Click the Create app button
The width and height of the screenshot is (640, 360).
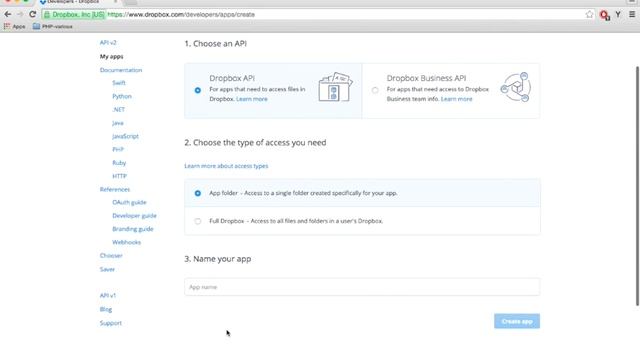(517, 321)
